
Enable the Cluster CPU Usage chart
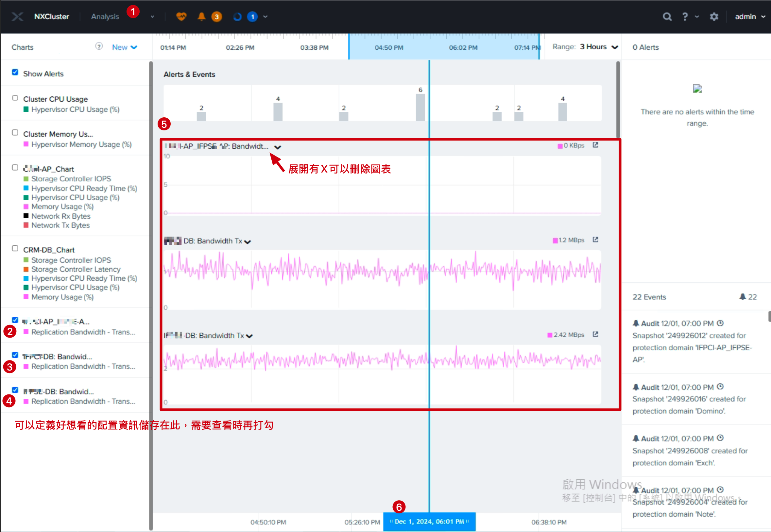tap(15, 98)
